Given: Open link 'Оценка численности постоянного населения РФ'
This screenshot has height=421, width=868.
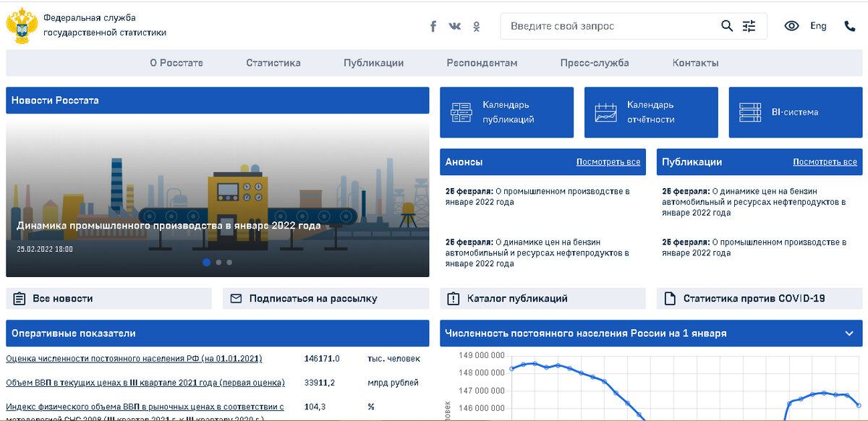Looking at the screenshot, I should pyautogui.click(x=134, y=359).
